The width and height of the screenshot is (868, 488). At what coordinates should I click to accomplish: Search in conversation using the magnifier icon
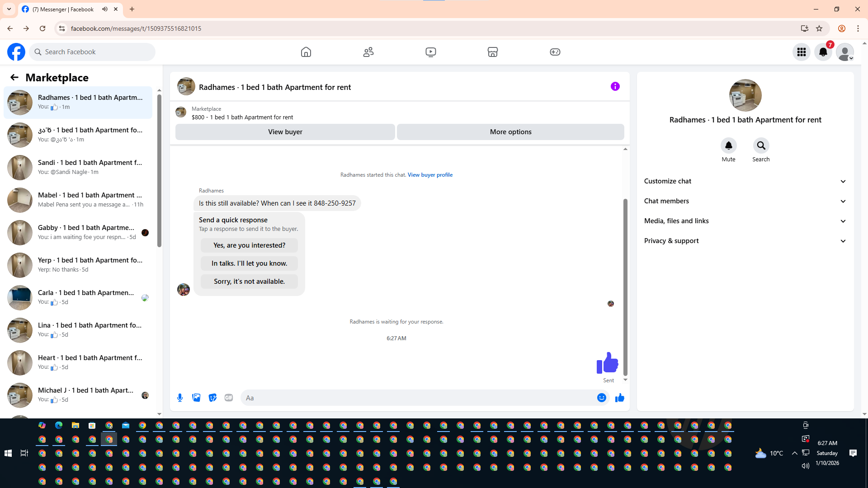[761, 146]
